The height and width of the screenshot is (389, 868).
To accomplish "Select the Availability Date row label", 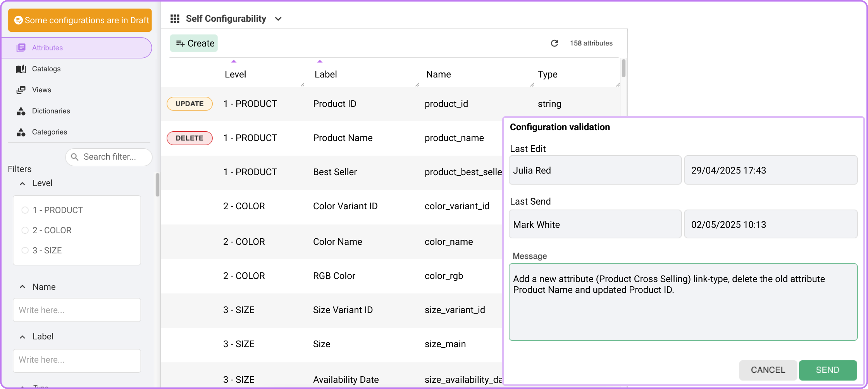I will tap(346, 380).
